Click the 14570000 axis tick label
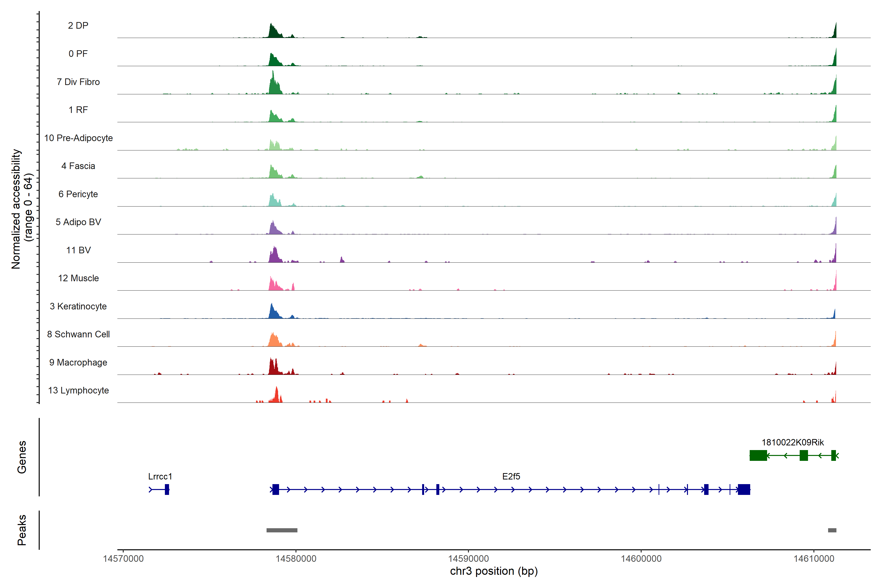The height and width of the screenshot is (588, 882). pyautogui.click(x=123, y=558)
